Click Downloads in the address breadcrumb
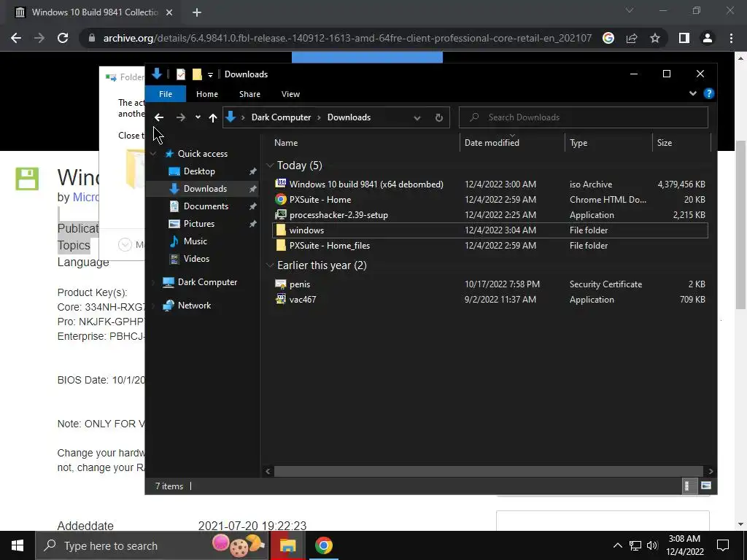 coord(349,117)
